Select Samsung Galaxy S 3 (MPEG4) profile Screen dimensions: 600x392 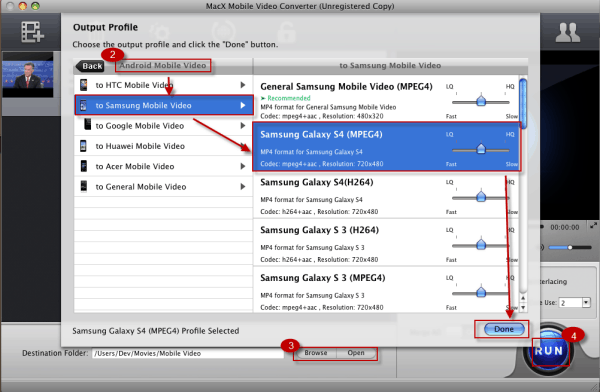(386, 290)
